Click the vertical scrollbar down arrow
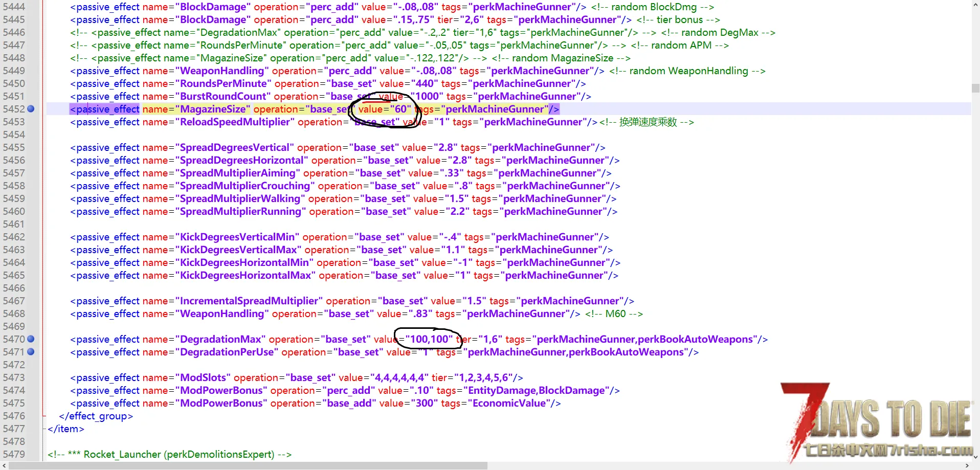The width and height of the screenshot is (980, 470). pyautogui.click(x=975, y=457)
